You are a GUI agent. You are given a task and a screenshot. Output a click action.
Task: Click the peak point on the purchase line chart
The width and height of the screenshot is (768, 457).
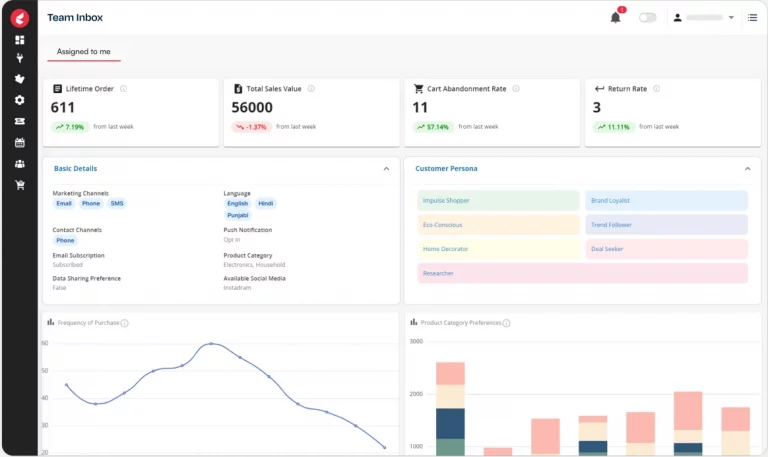point(211,343)
